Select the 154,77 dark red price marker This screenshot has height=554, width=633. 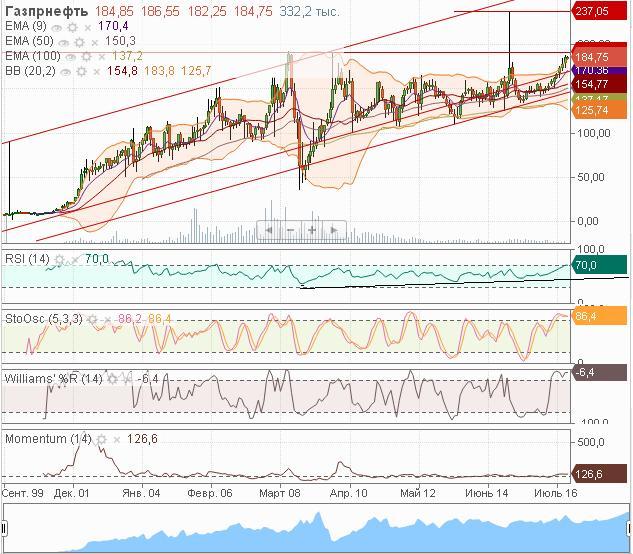[x=599, y=84]
